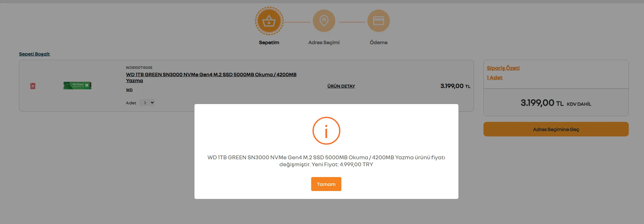This screenshot has width=644, height=224.
Task: Click the orange info icon in dialog
Action: 326,131
